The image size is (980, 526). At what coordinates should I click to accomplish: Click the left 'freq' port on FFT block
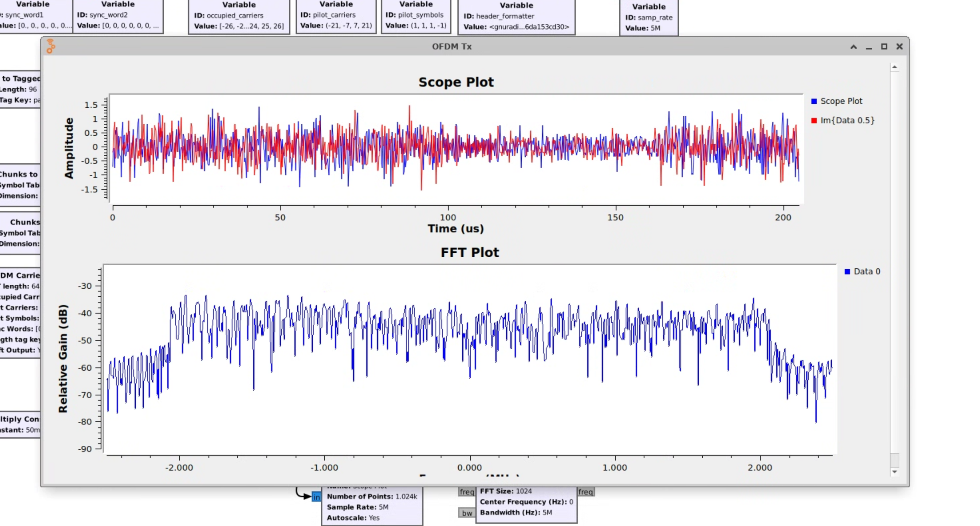point(466,492)
